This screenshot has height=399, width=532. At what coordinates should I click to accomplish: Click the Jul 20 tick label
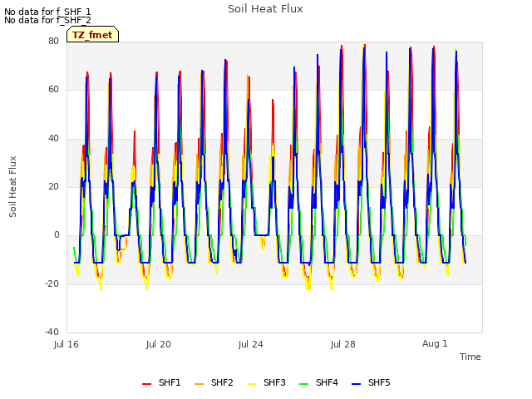[x=159, y=344]
